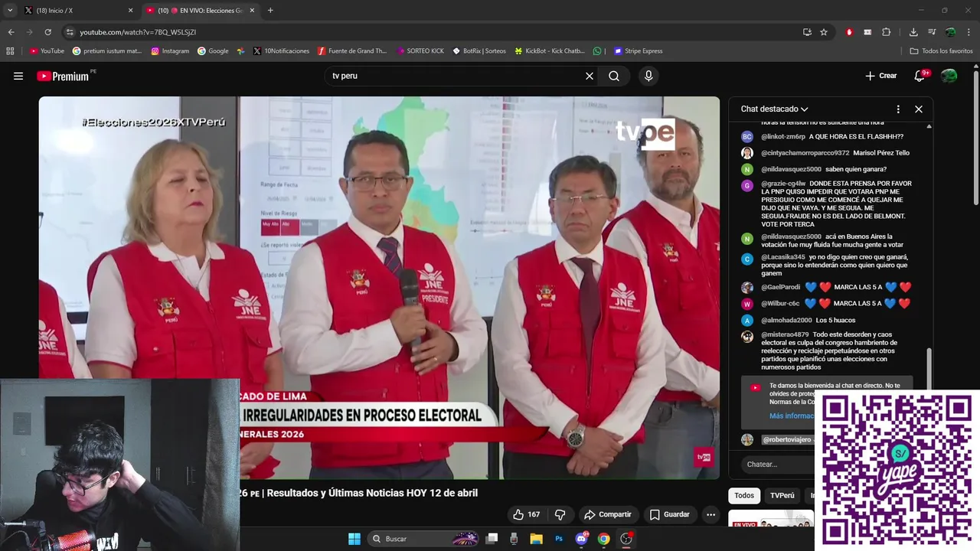
Task: Open the '10Notificaciones' bookmark
Action: pyautogui.click(x=281, y=51)
